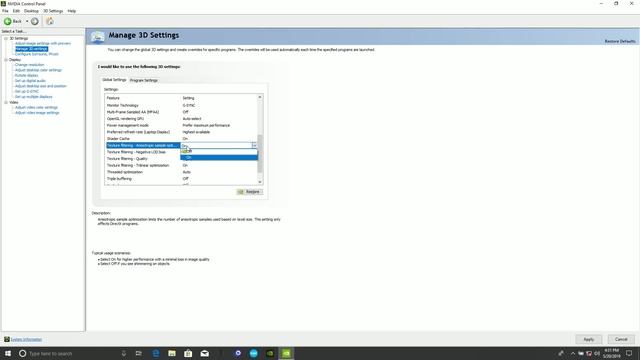Open the File menu

point(5,11)
